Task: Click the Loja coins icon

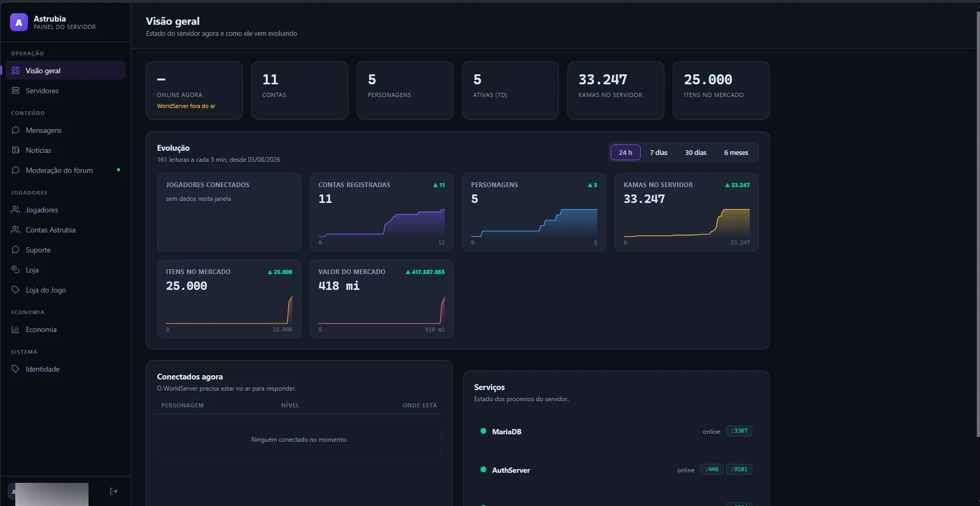Action: click(15, 269)
